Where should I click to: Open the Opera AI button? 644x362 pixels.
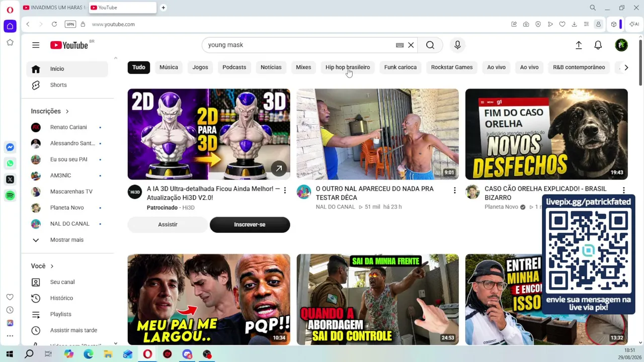(634, 24)
